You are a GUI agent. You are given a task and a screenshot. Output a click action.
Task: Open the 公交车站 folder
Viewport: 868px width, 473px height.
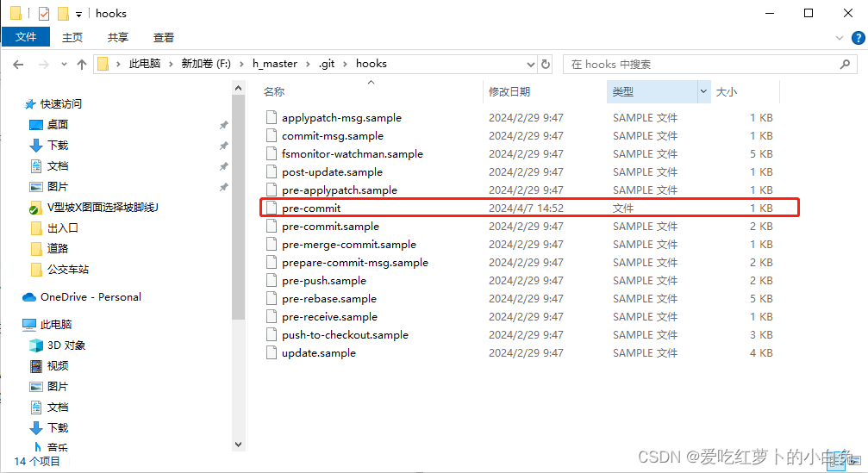coord(67,270)
